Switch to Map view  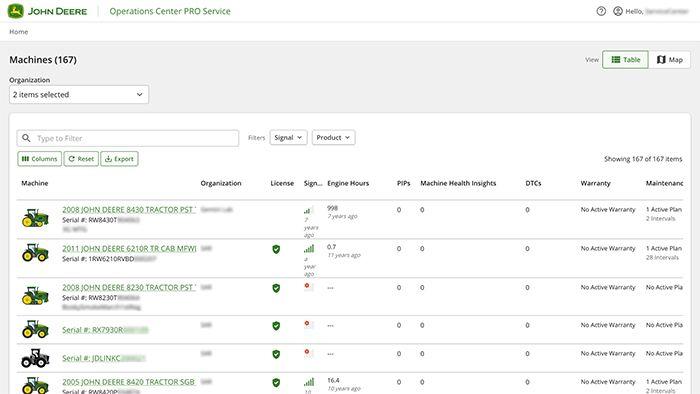669,60
